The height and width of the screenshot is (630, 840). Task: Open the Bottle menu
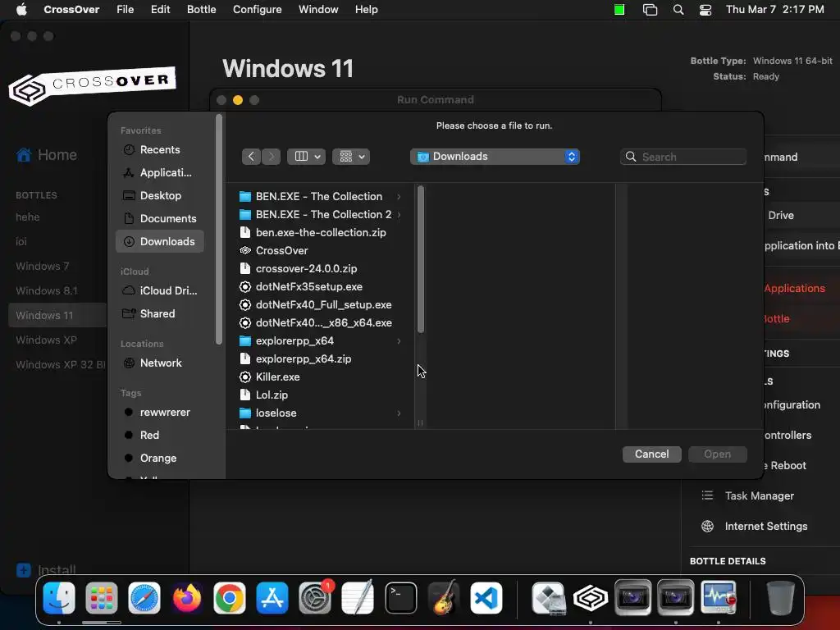point(202,10)
